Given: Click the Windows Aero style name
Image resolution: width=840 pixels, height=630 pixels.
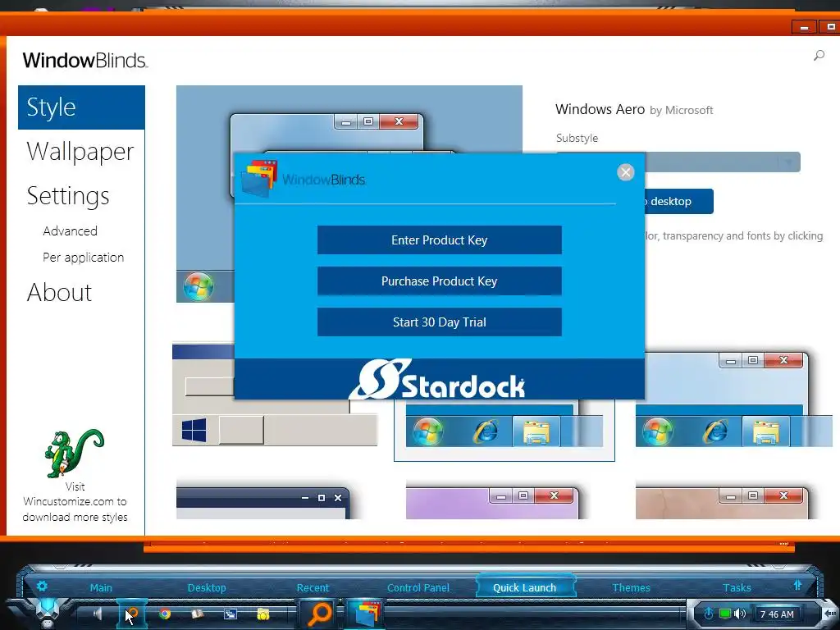Looking at the screenshot, I should [600, 109].
